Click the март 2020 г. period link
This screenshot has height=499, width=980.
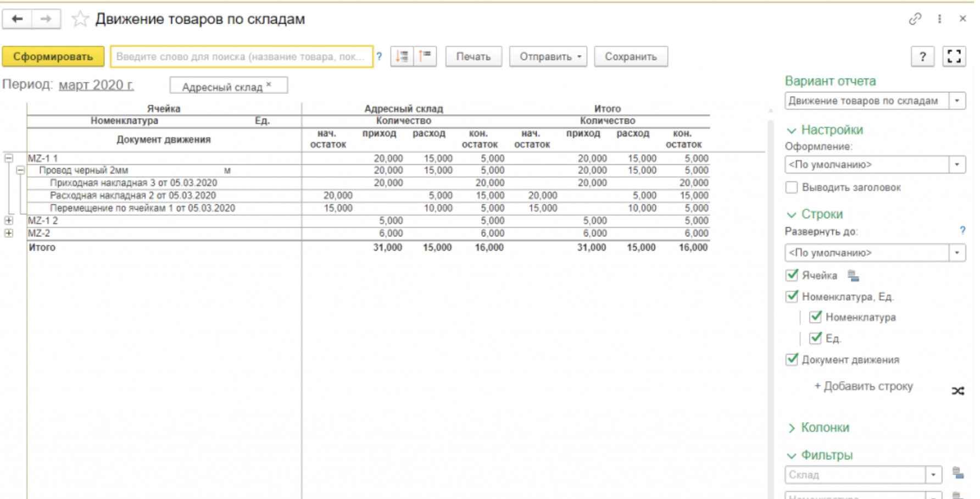pyautogui.click(x=96, y=85)
